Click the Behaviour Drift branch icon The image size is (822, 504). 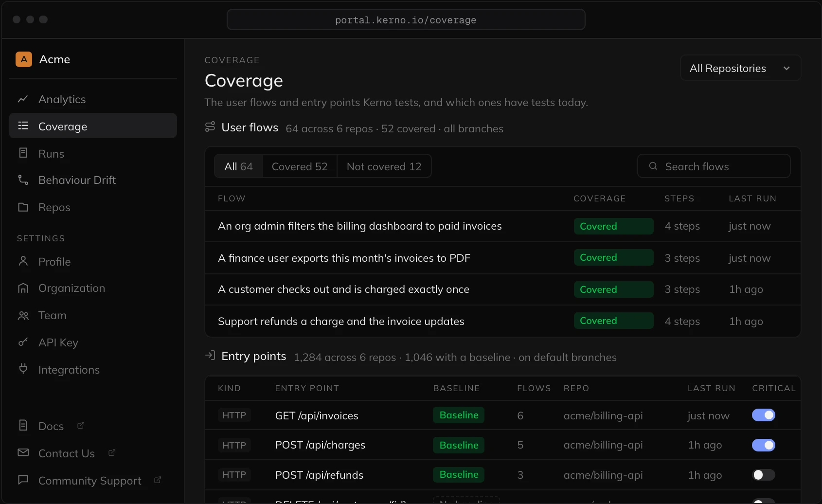(23, 180)
